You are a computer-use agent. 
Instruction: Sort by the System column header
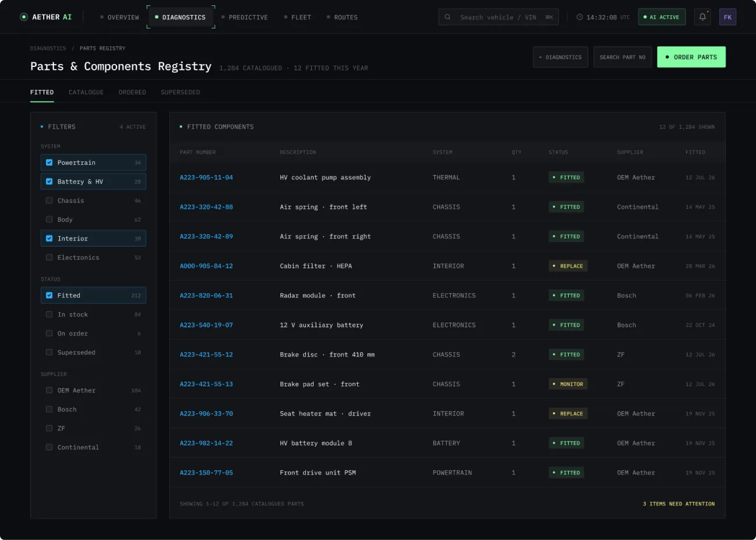coord(443,152)
